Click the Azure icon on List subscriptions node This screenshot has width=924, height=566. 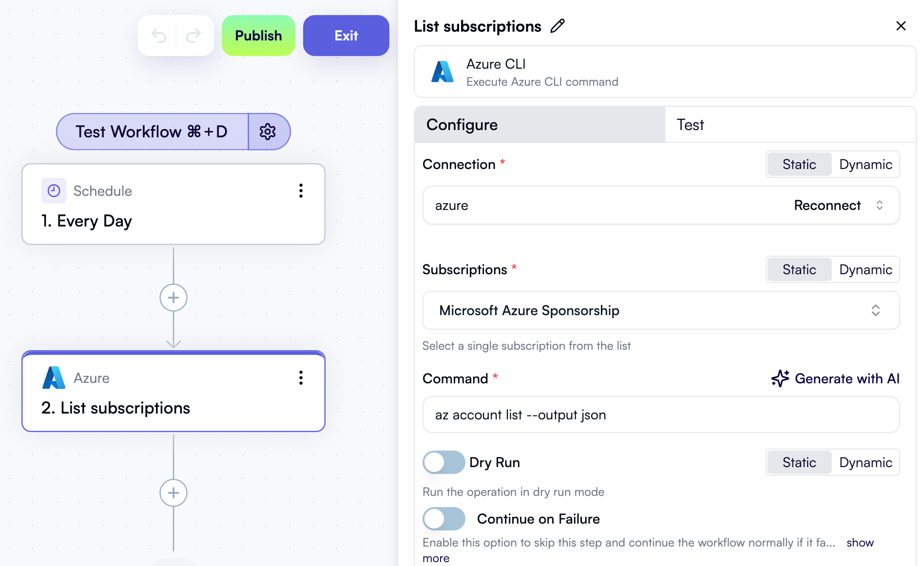click(54, 377)
